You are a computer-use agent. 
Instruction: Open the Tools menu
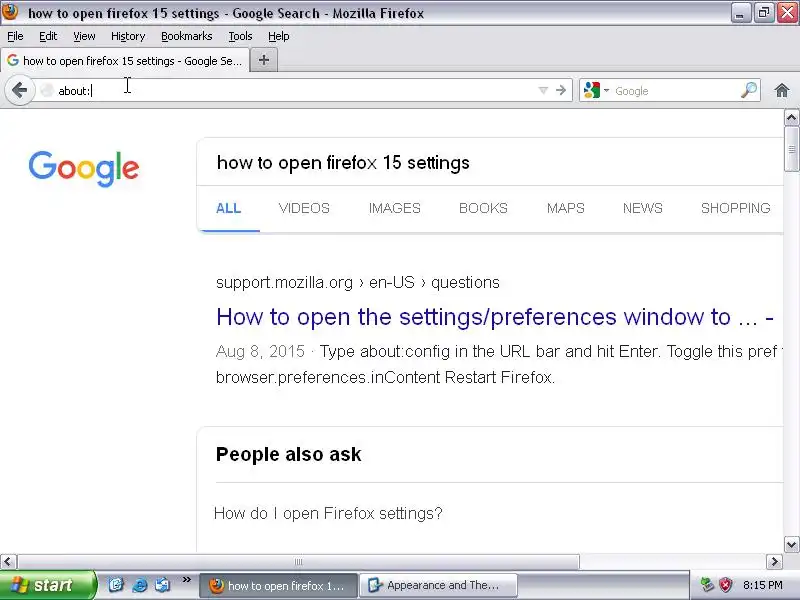[x=240, y=36]
